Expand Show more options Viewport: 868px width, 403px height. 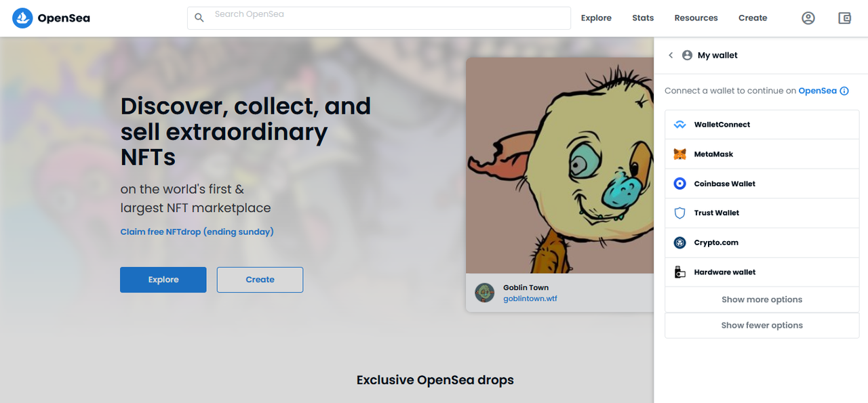point(762,299)
